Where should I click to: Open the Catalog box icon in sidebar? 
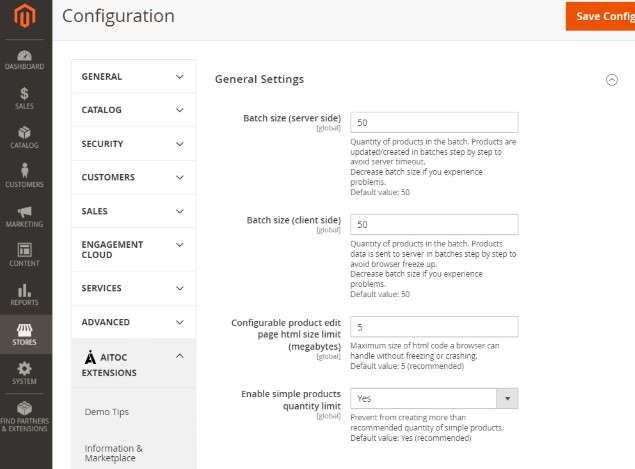click(24, 132)
